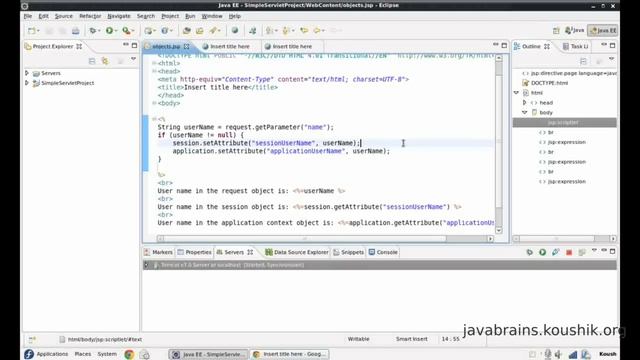
Task: Open the Window menu
Action: coord(212,16)
